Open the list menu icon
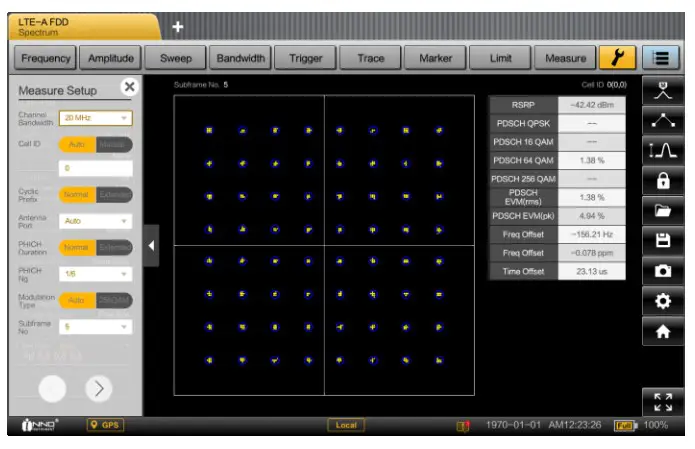The height and width of the screenshot is (449, 695). 660,58
